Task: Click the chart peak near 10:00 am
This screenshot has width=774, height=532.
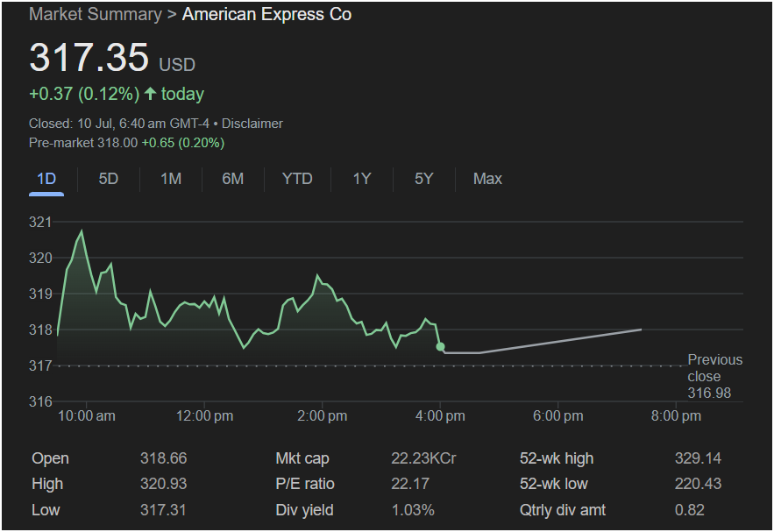Action: pos(82,231)
